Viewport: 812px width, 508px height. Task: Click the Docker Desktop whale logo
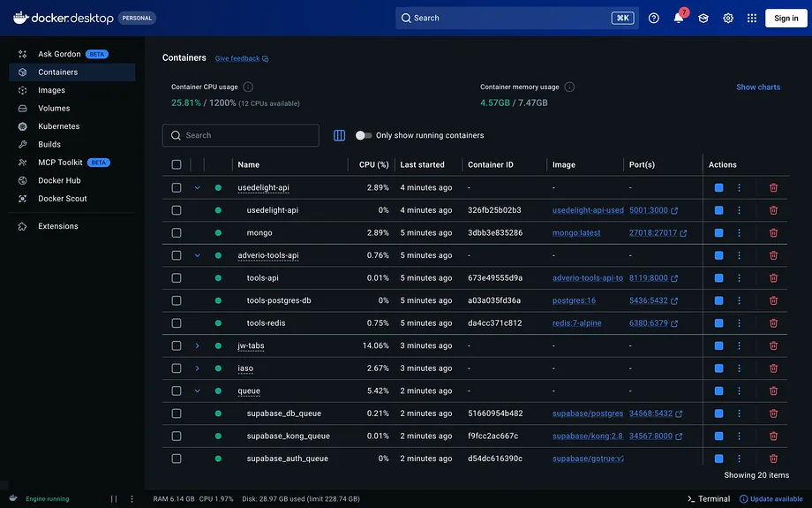[x=20, y=18]
